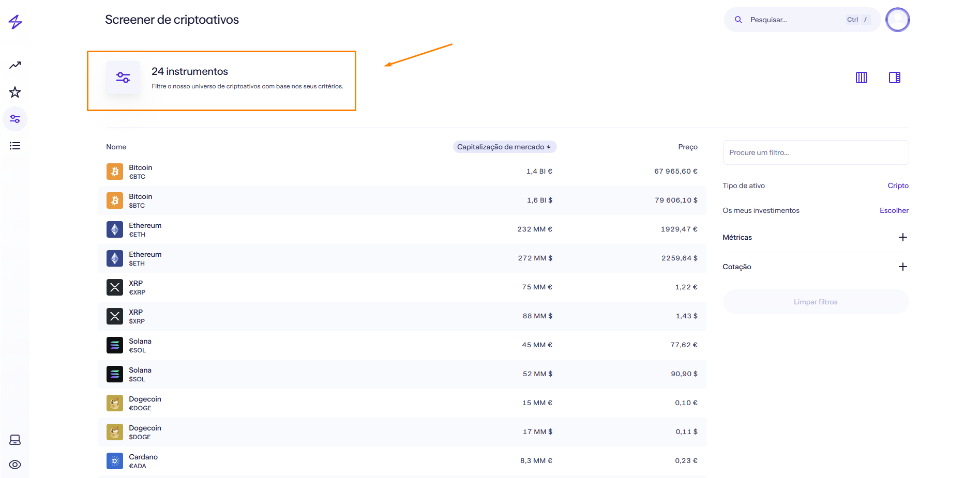This screenshot has width=980, height=478.
Task: Click the price 90,90 $
Action: pos(684,374)
